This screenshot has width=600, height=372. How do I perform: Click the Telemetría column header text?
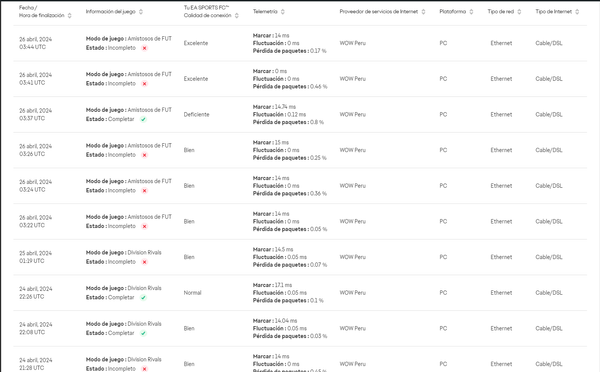coord(265,12)
